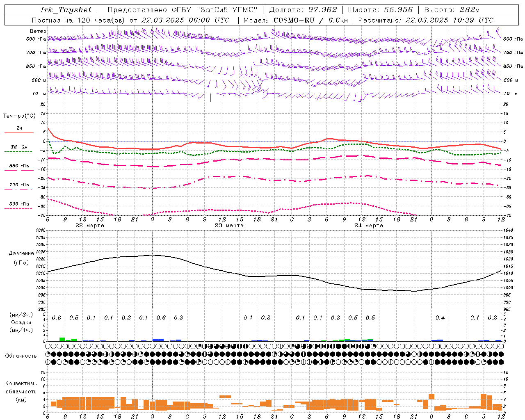Click the Рассчитано: 22.03.2025 10:39 UTC timestamp
Screen dimensions: 525x420
[426, 20]
